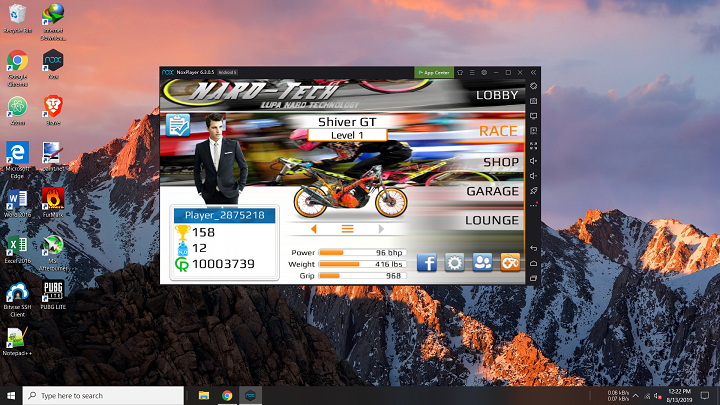Open Nox My Computer share icon

[x=533, y=116]
